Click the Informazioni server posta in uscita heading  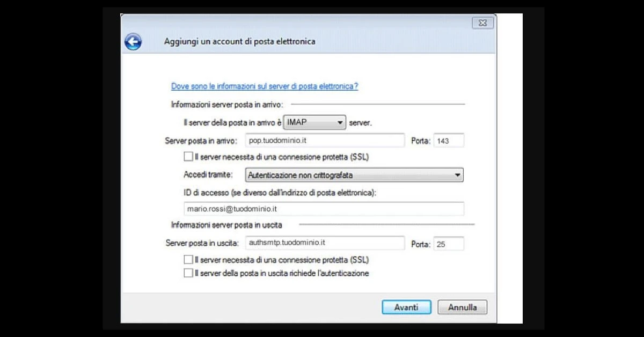click(226, 225)
